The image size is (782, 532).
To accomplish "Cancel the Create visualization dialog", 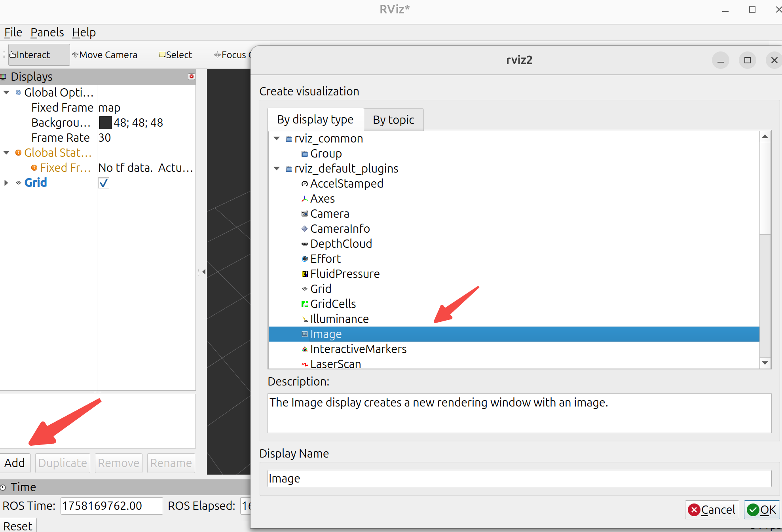I will pos(712,510).
